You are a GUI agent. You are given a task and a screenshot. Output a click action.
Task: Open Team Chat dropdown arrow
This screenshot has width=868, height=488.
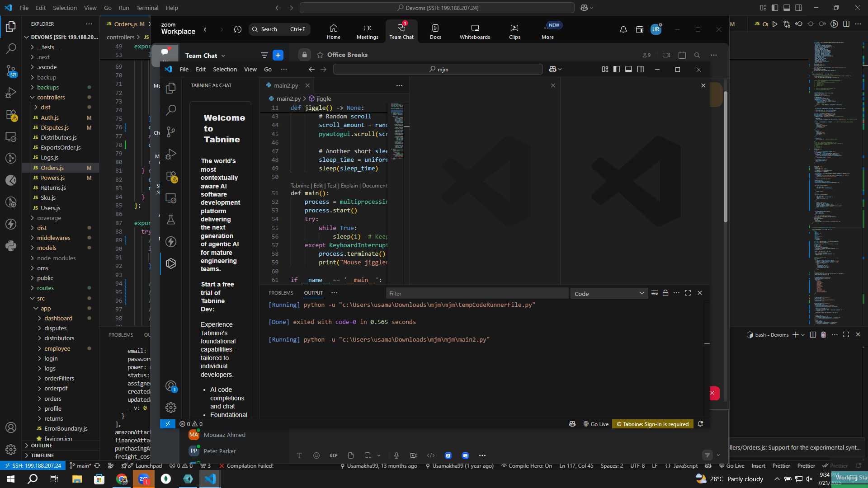(223, 56)
